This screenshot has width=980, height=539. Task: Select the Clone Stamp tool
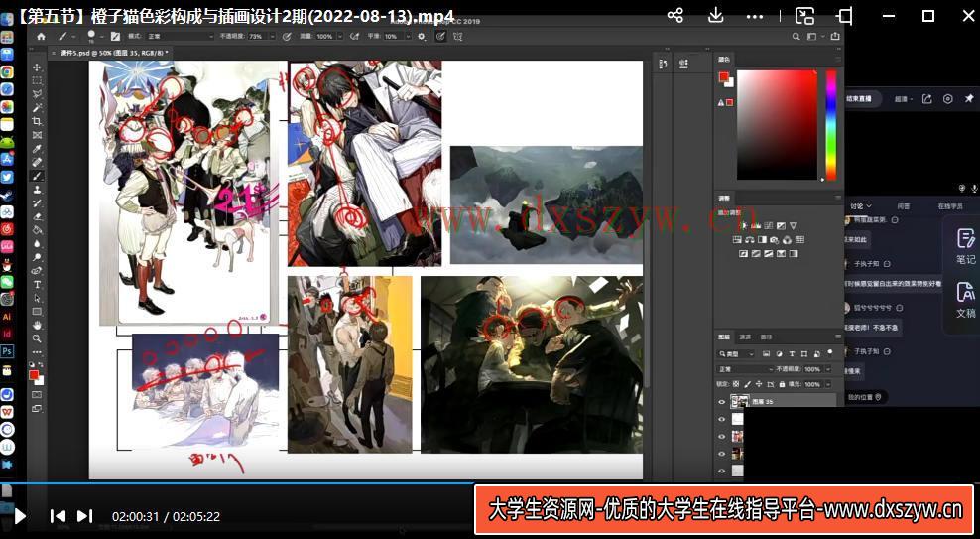tap(37, 190)
